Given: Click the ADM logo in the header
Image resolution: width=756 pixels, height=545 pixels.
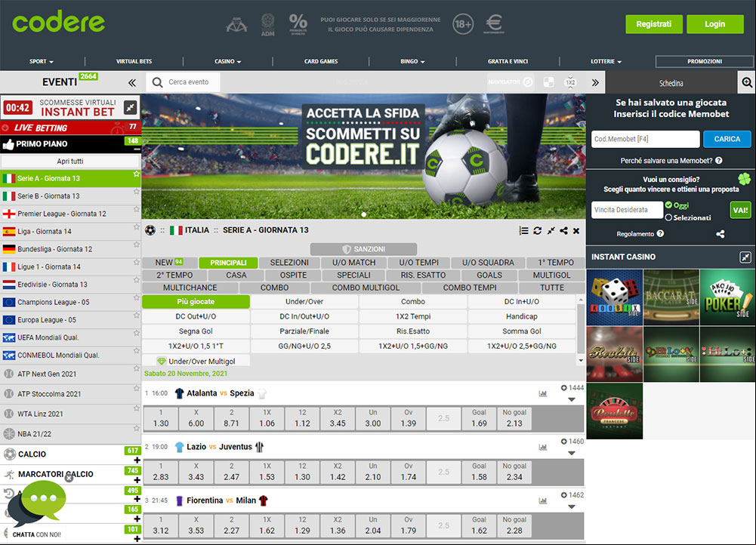Looking at the screenshot, I should [x=267, y=25].
